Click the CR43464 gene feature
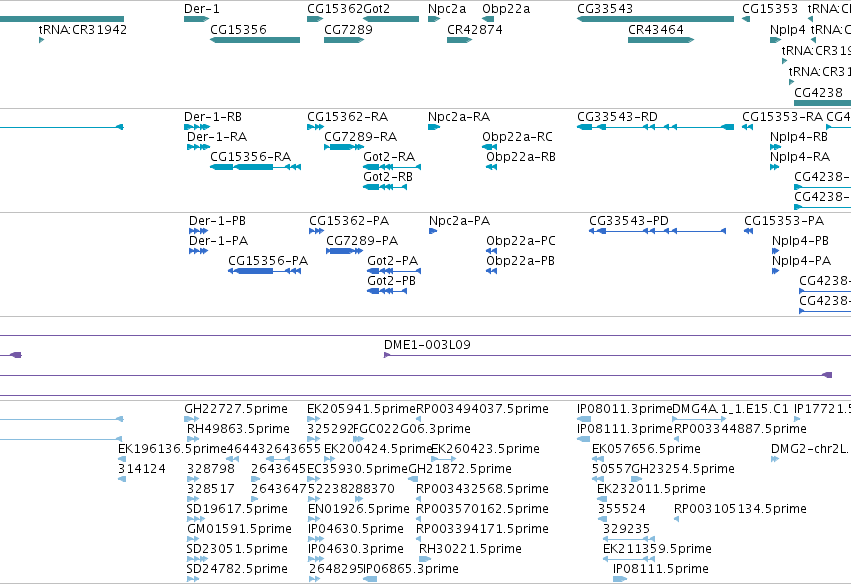851x584 pixels. (x=661, y=40)
